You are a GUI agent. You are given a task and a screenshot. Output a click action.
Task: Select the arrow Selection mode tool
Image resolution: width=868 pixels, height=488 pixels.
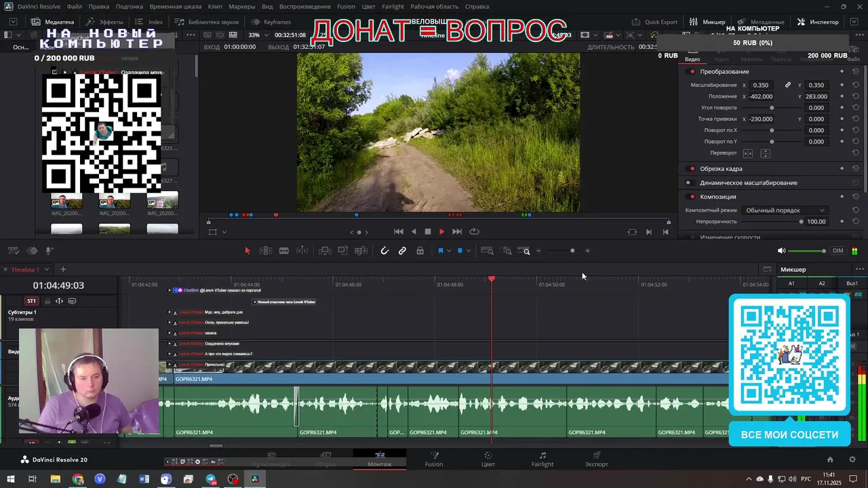point(247,251)
